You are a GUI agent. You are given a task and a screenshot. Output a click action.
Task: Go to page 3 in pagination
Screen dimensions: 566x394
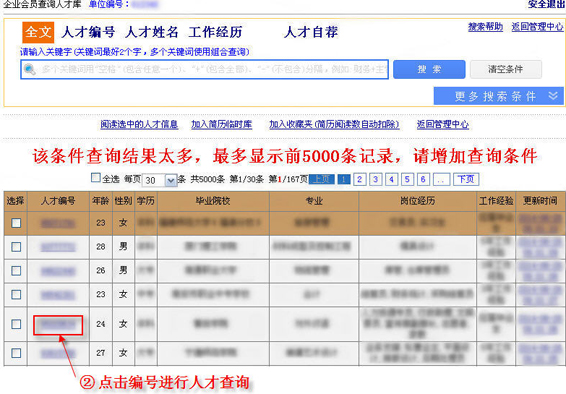(x=375, y=179)
